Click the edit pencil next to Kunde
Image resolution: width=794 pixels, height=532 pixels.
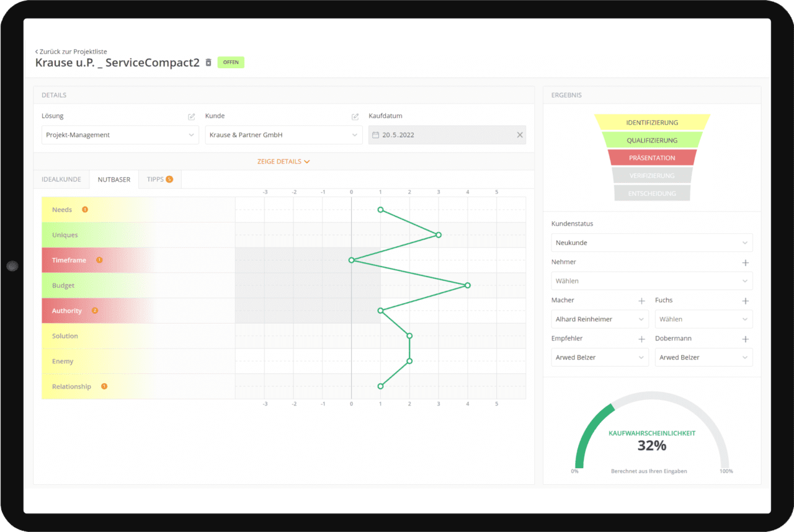355,116
